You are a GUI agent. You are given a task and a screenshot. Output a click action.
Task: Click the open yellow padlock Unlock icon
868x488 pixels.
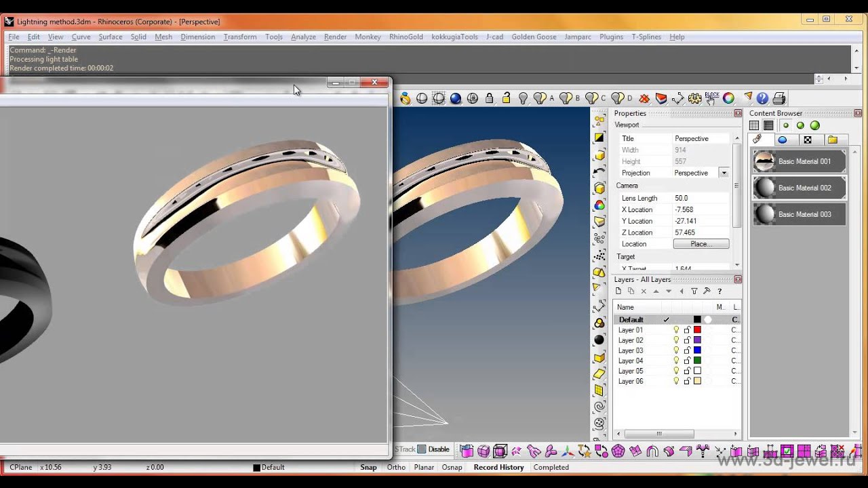pos(506,98)
